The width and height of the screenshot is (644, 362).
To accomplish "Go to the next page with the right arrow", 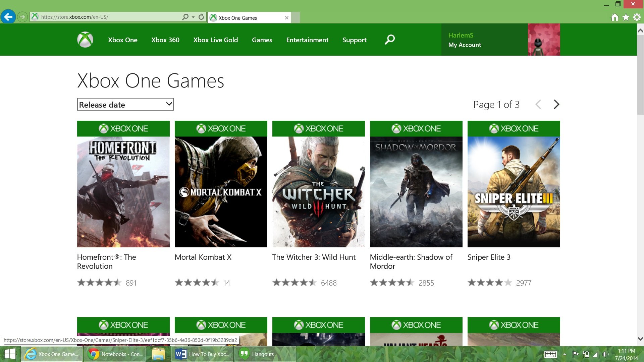I will pyautogui.click(x=556, y=105).
